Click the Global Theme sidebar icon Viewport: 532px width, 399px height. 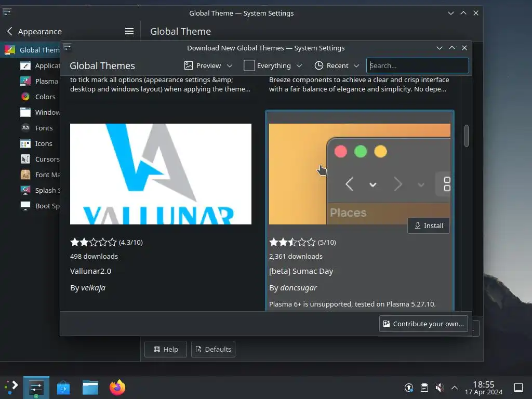click(x=9, y=50)
